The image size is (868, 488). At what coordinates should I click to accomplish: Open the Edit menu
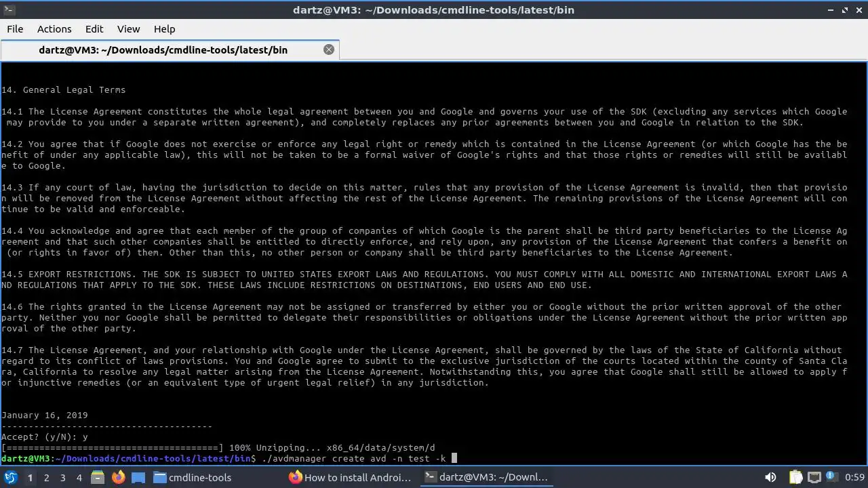point(94,29)
